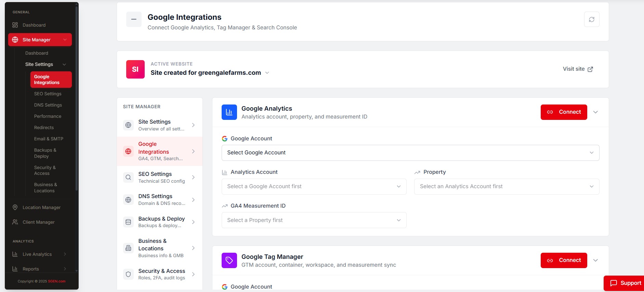Open Backups & Deploy in sidebar submenu
This screenshot has height=292, width=644.
[45, 153]
